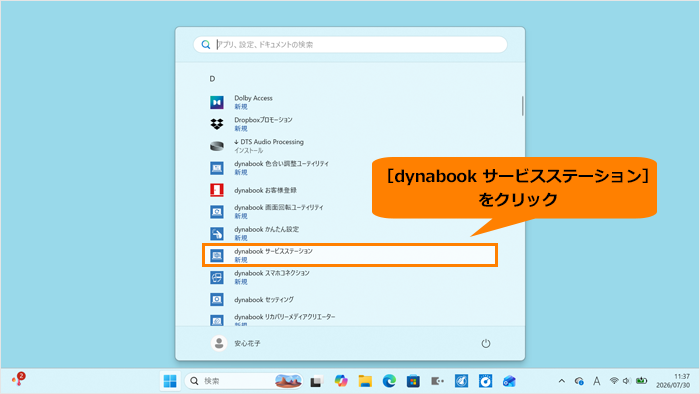Open the Dropbox promotion app icon

pyautogui.click(x=217, y=124)
